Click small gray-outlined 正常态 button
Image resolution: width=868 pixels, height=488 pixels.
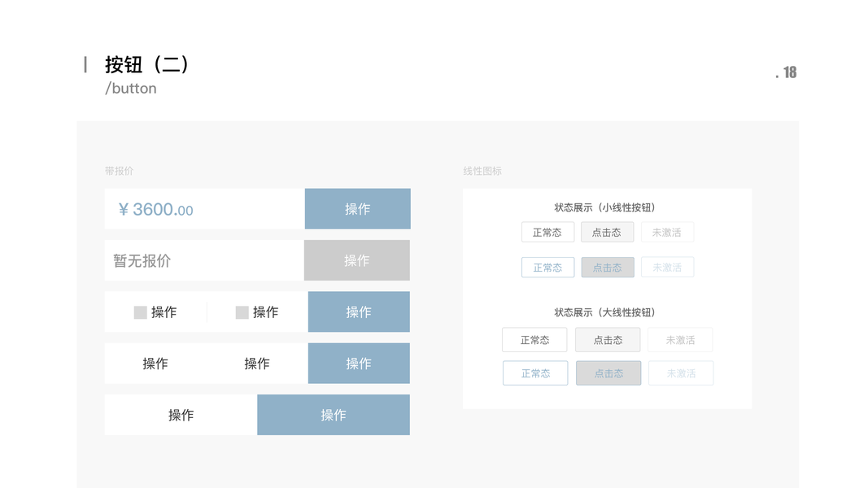click(x=547, y=233)
